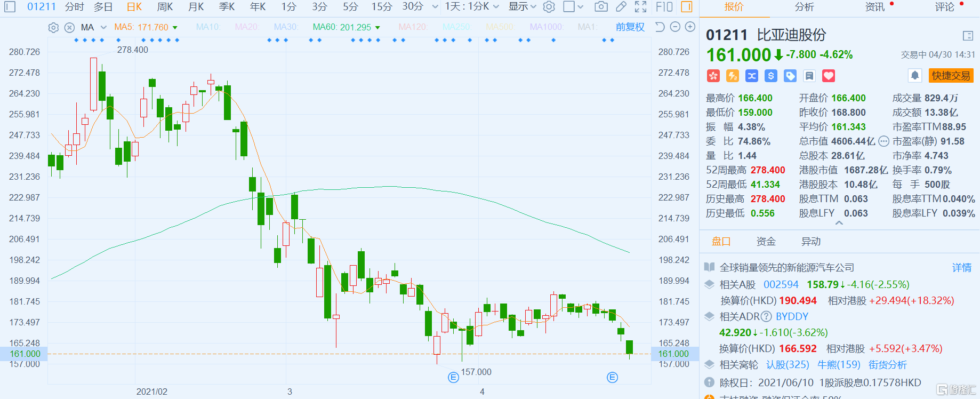The height and width of the screenshot is (399, 980).
Task: Toggle the MA10 line visibility
Action: point(207,27)
